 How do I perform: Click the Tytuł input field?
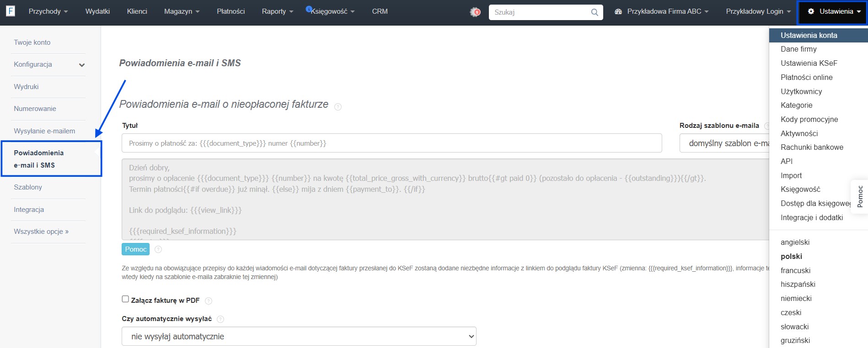coord(392,143)
